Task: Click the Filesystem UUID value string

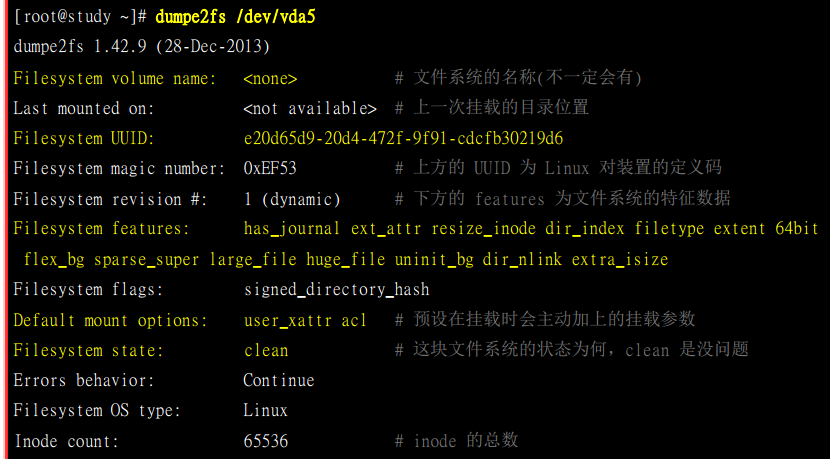Action: pos(403,138)
